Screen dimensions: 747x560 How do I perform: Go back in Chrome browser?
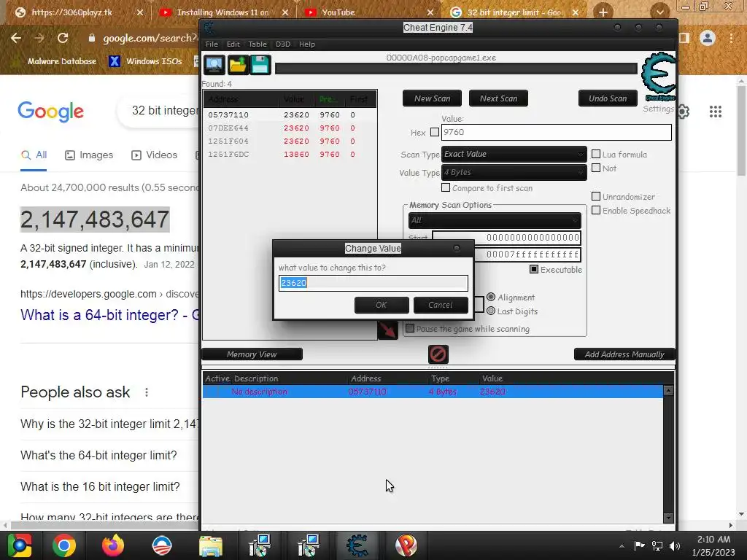16,38
